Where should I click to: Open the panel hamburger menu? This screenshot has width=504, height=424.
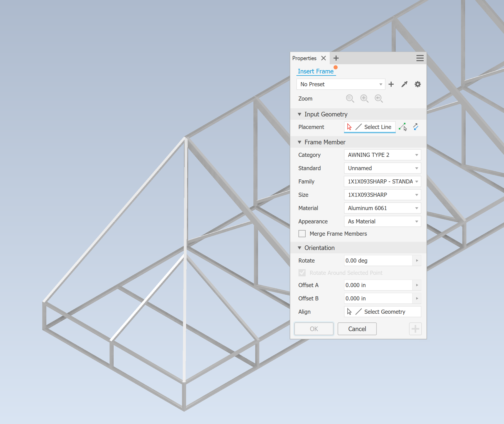pos(420,58)
